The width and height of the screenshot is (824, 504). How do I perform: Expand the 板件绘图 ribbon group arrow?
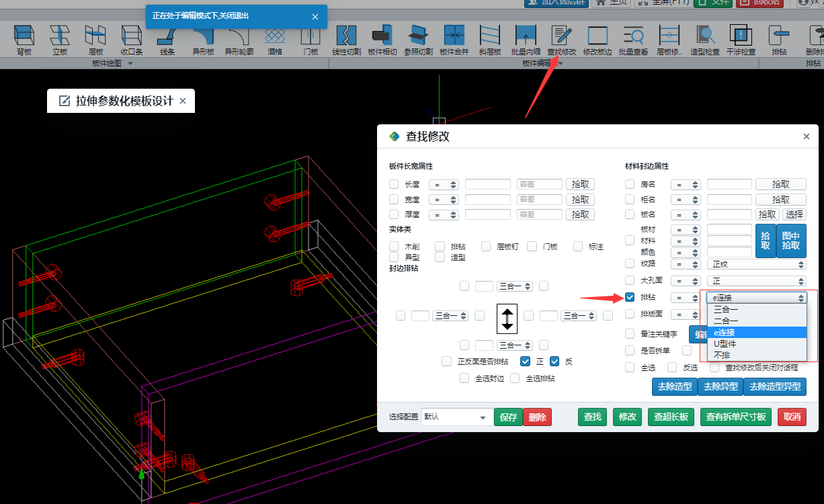pyautogui.click(x=130, y=63)
